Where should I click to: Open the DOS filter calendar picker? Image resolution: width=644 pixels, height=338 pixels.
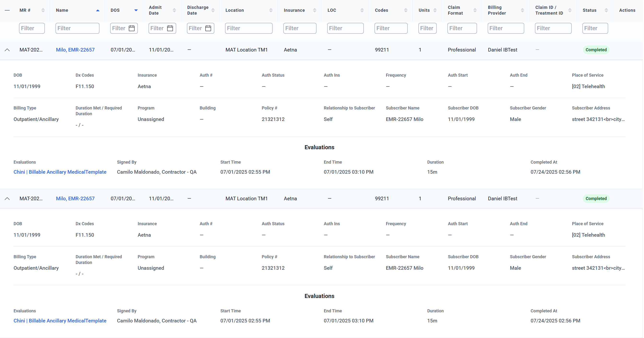[132, 28]
